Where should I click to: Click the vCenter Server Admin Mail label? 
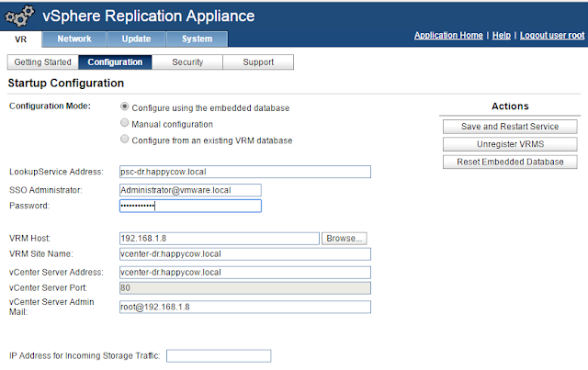click(x=51, y=307)
